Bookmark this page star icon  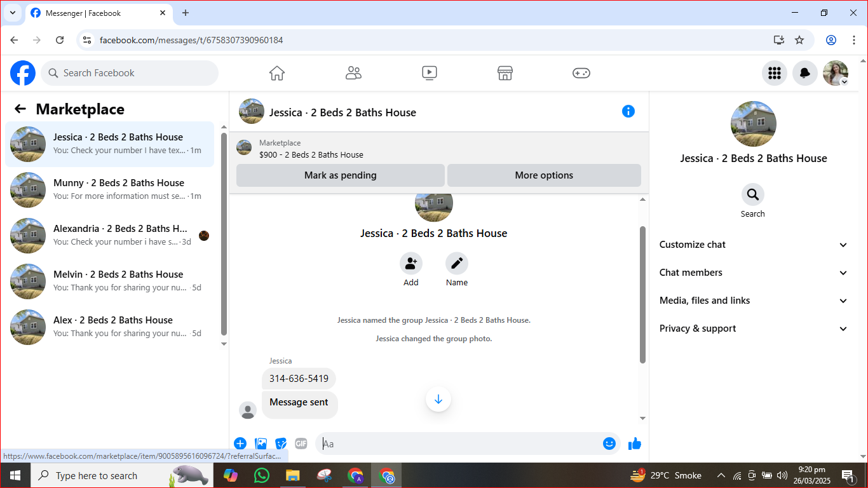point(799,40)
